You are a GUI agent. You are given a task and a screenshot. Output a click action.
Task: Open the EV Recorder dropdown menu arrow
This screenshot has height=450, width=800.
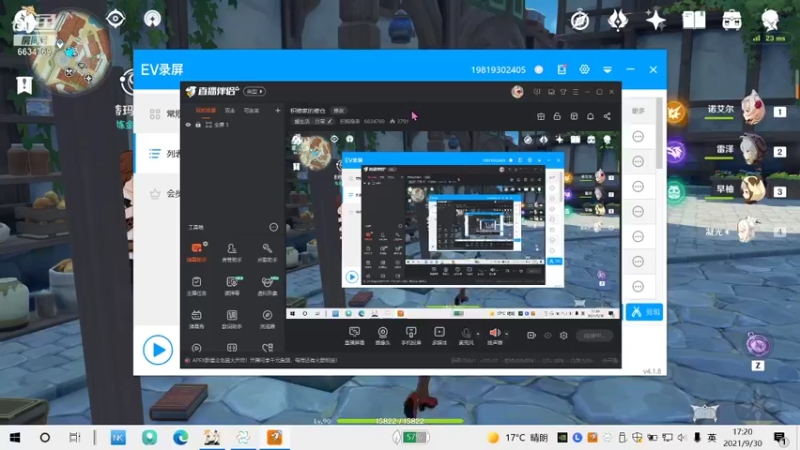tap(607, 69)
